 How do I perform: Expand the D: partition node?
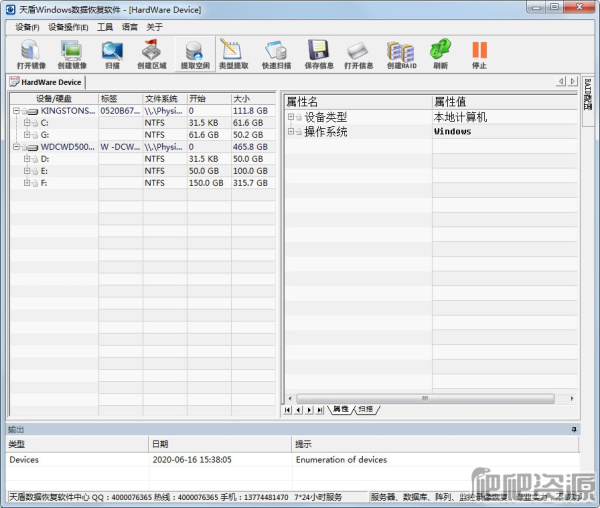point(27,159)
